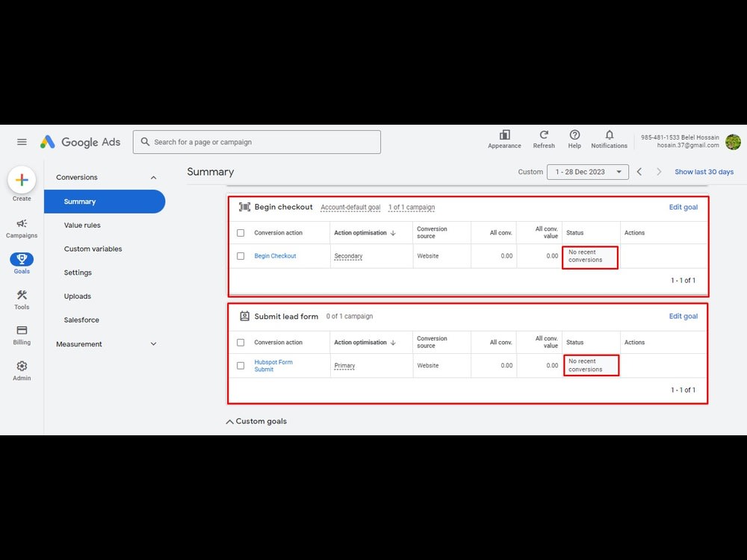
Task: Tick the Begin Checkout row checkbox
Action: (241, 256)
